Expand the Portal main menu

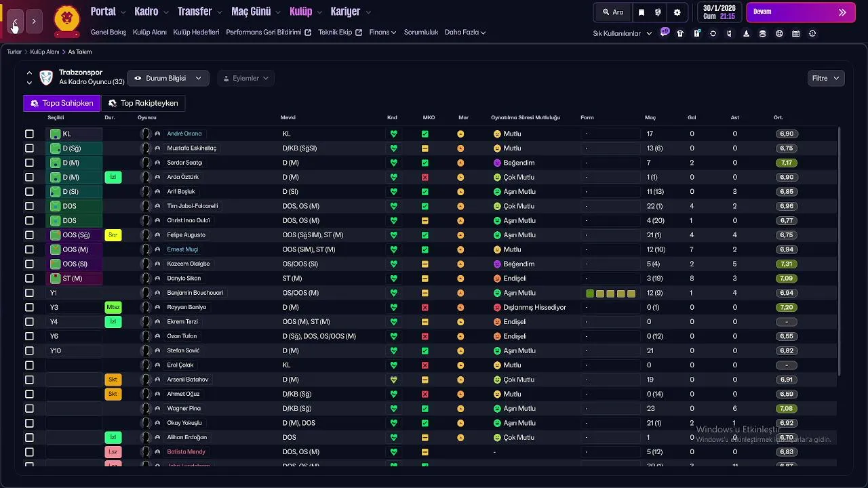108,12
